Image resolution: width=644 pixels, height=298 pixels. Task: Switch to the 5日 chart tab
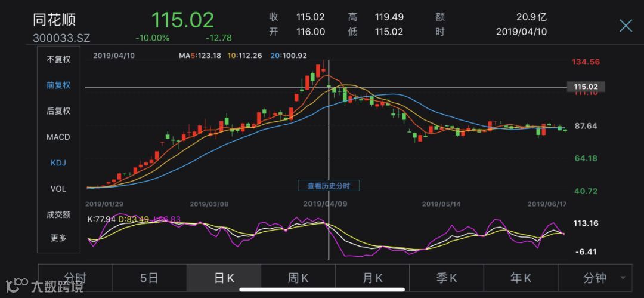click(150, 278)
